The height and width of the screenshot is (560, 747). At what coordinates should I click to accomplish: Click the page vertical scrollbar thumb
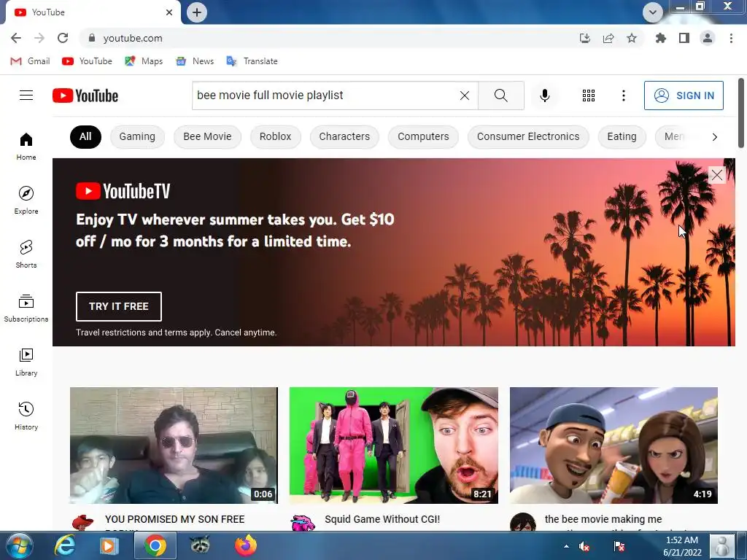741,113
